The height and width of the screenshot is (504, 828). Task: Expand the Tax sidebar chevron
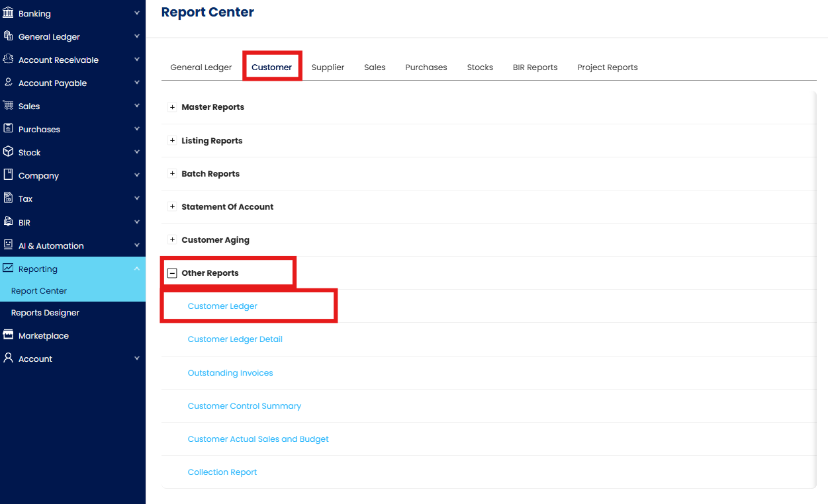point(136,198)
